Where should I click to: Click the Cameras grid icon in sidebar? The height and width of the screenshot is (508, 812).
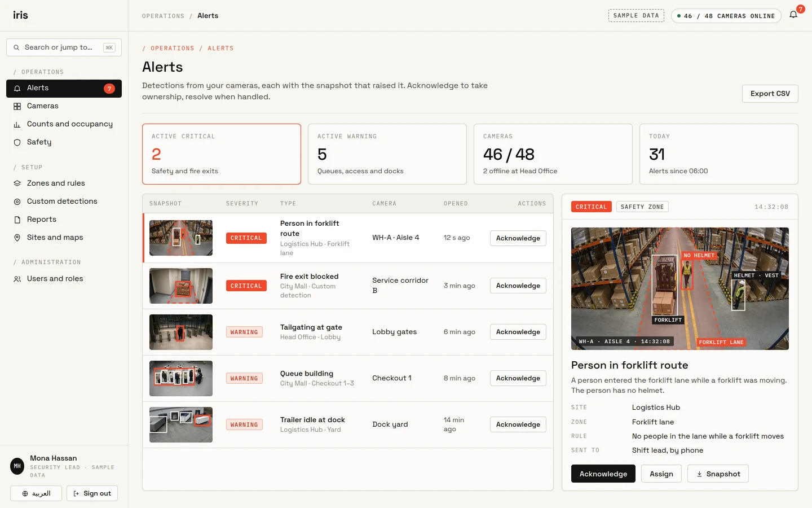pos(17,106)
